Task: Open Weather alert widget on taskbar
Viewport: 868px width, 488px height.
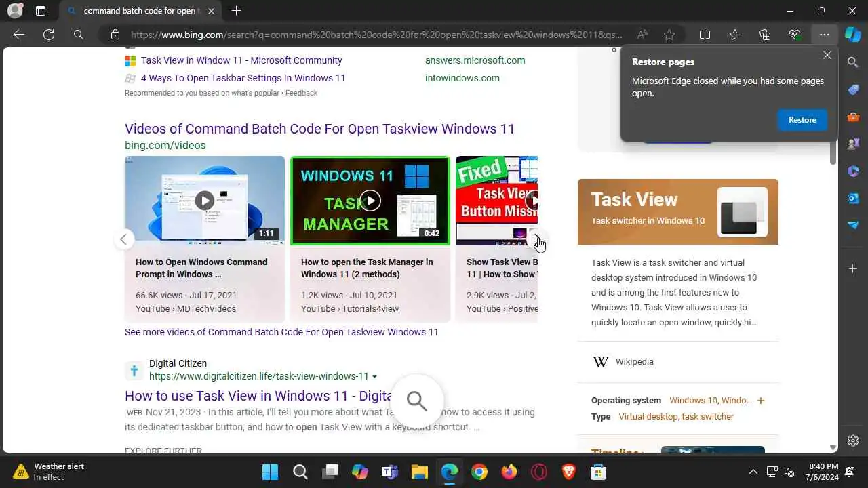Action: [x=49, y=472]
